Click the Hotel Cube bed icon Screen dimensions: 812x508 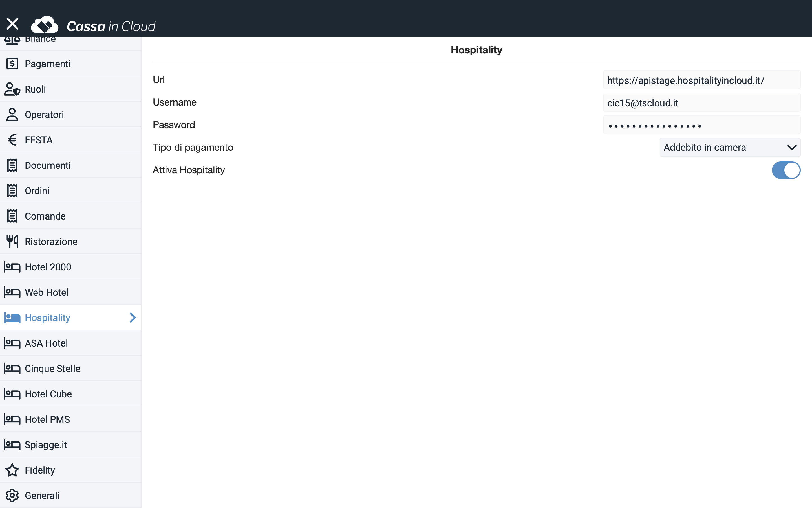tap(12, 394)
